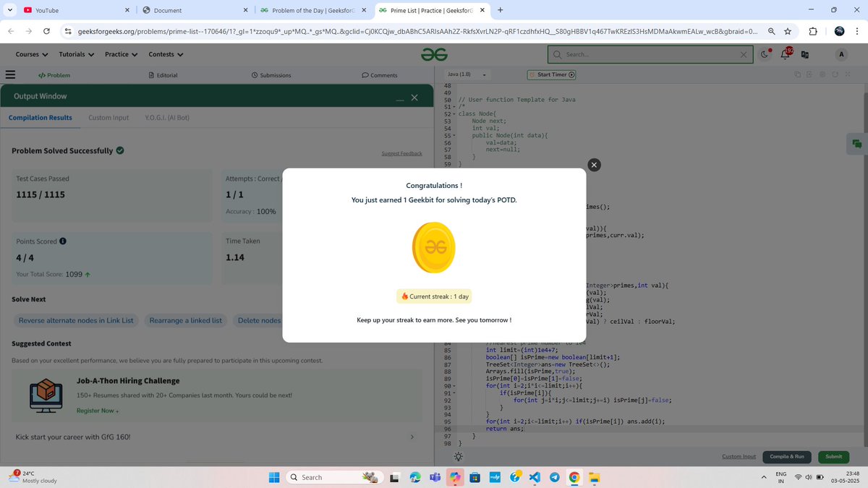
Task: Click the Compile & Run button
Action: 786,456
